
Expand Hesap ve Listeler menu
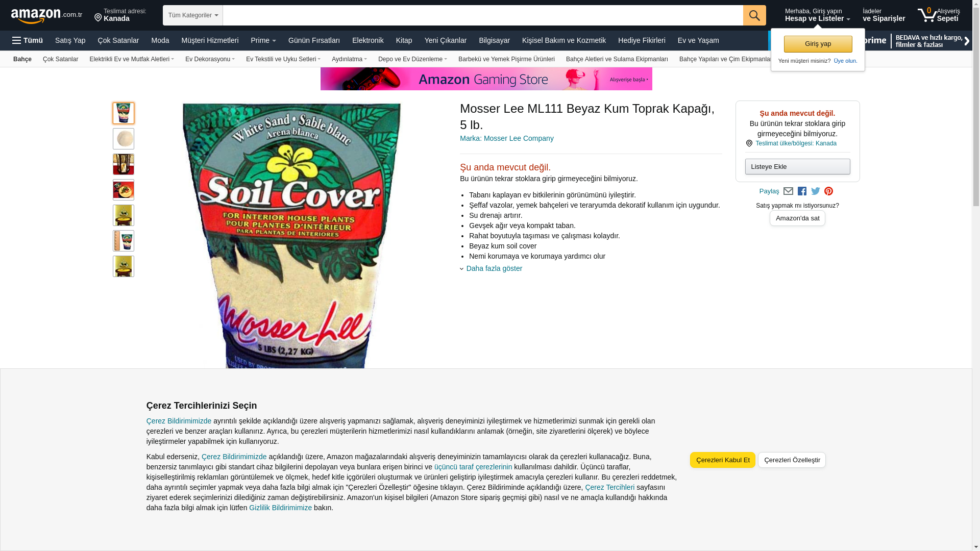coord(817,15)
